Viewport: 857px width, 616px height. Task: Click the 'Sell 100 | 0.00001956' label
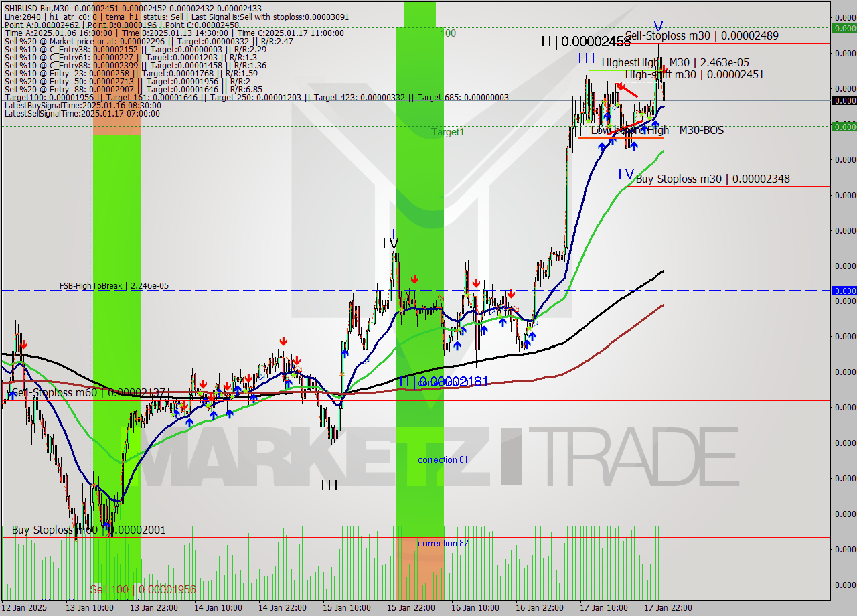tap(143, 589)
